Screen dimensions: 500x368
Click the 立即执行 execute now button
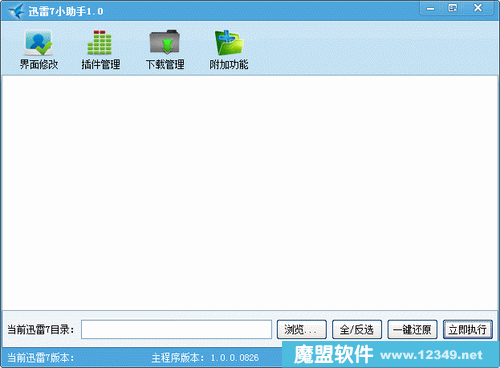tap(468, 329)
